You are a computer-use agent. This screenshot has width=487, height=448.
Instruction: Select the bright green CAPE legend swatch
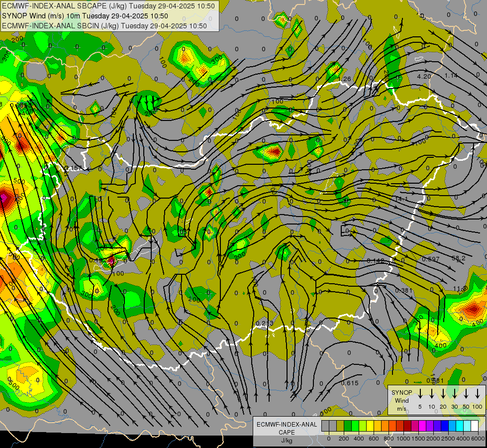pyautogui.click(x=355, y=426)
